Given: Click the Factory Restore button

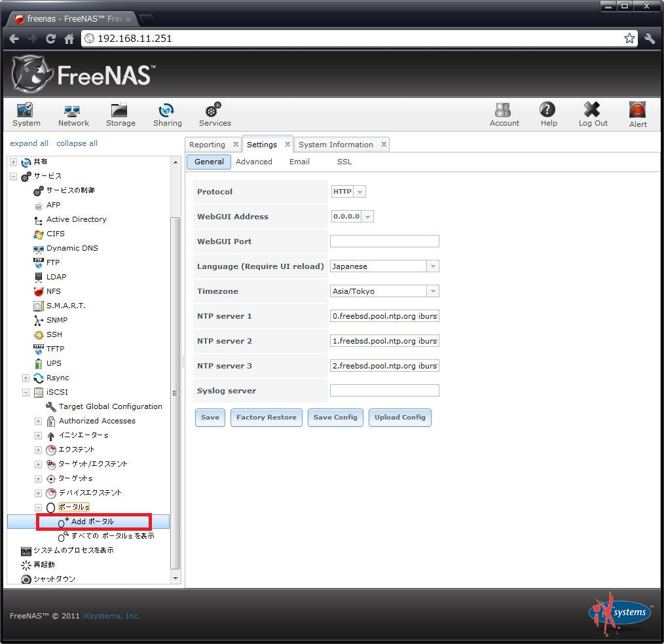Looking at the screenshot, I should click(267, 418).
